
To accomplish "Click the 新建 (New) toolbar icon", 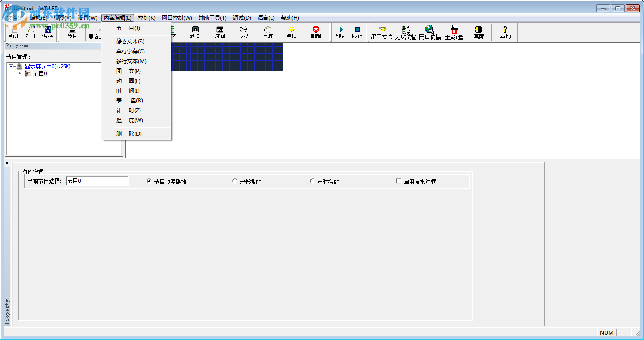I will tap(14, 33).
